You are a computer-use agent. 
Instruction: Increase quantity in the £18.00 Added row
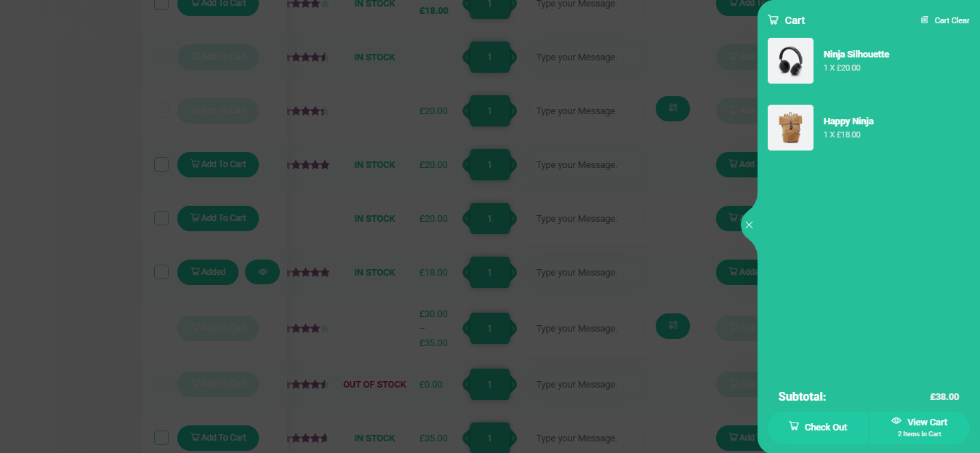(x=513, y=273)
